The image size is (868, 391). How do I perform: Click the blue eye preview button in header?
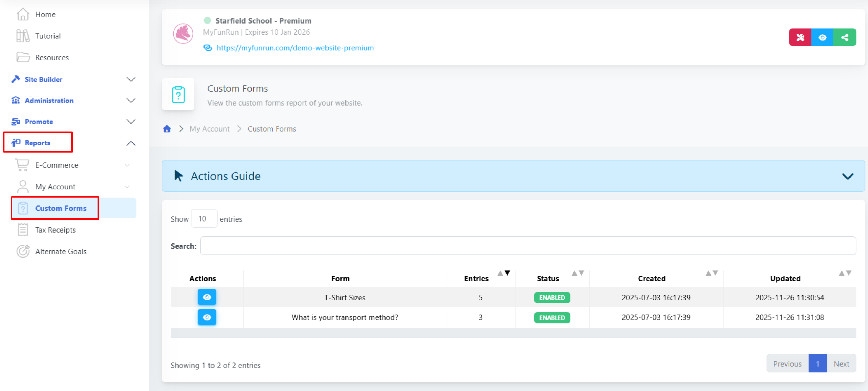pos(822,37)
